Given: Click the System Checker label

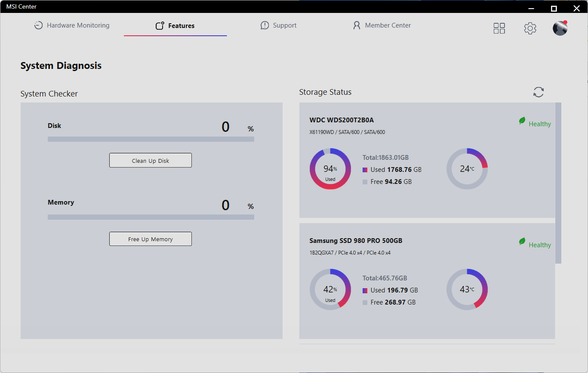Looking at the screenshot, I should [49, 94].
